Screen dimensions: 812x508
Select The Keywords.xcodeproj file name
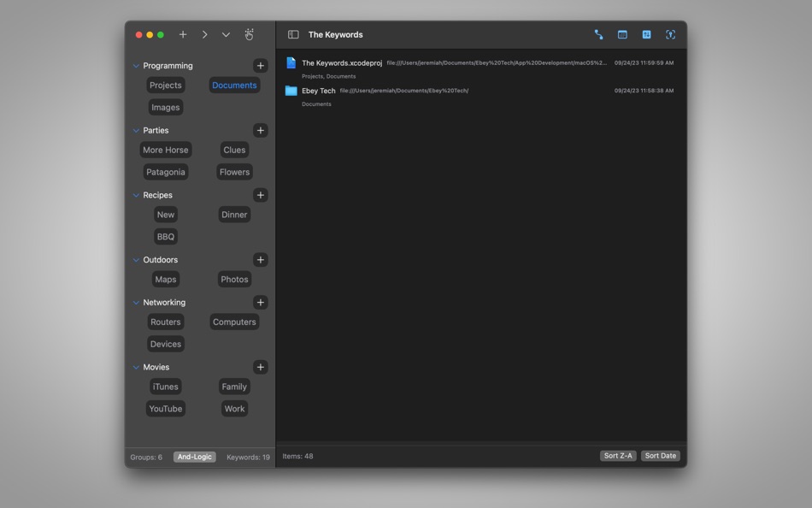(342, 63)
